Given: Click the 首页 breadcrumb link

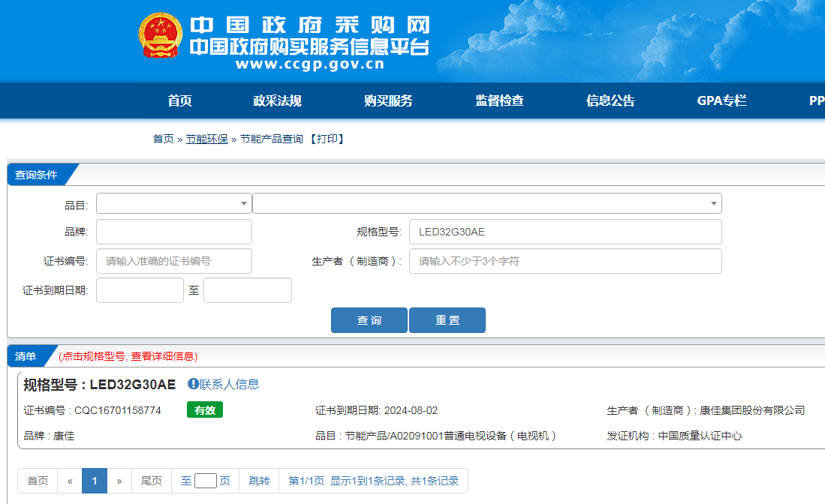Looking at the screenshot, I should [x=163, y=139].
